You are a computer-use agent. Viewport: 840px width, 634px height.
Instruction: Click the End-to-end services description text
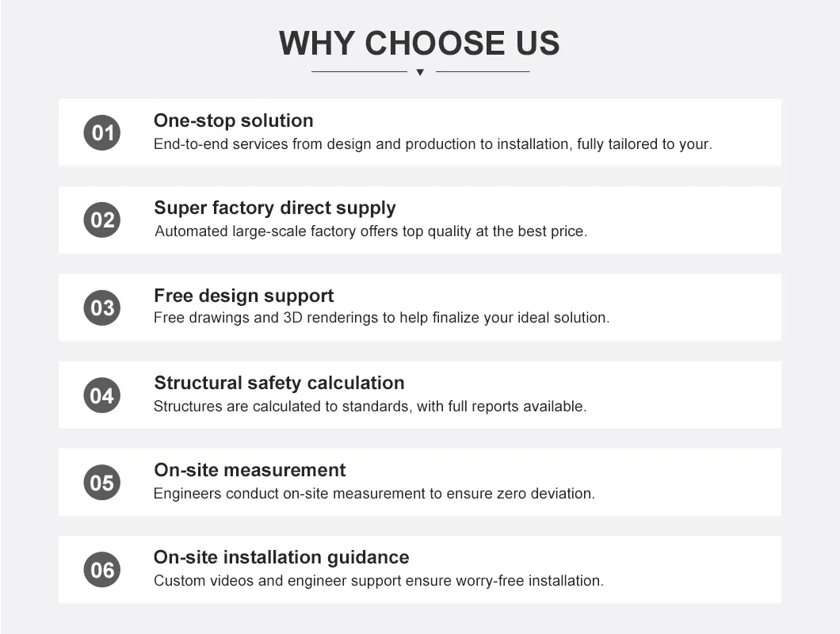coord(433,144)
